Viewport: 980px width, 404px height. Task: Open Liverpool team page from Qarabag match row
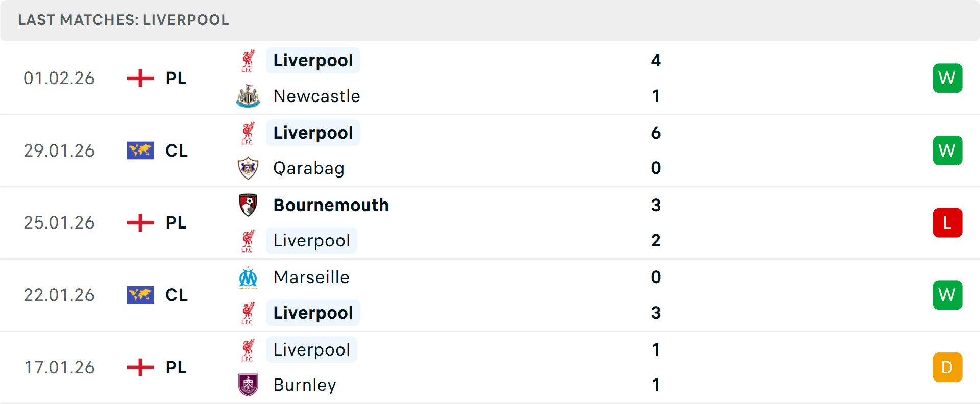click(x=313, y=133)
